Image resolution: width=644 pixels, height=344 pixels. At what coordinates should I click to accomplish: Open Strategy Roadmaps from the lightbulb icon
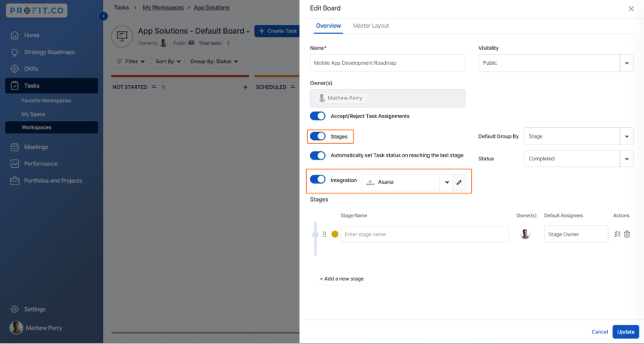tap(15, 52)
